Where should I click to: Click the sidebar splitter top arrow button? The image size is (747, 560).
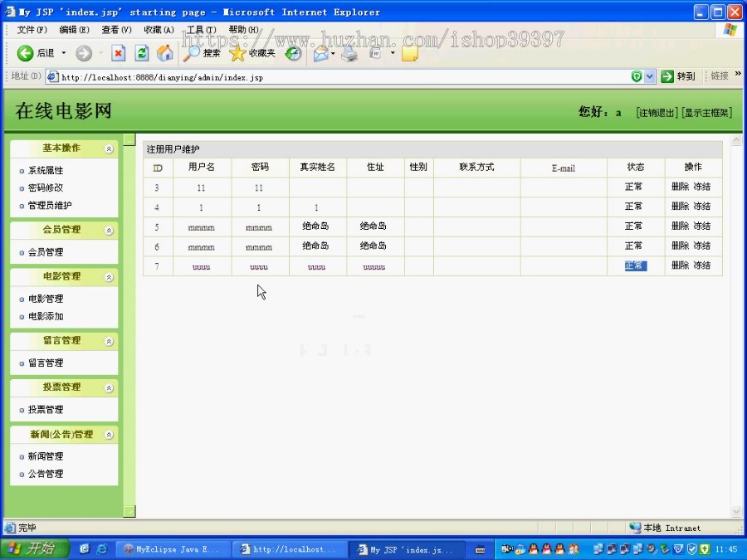tap(129, 139)
